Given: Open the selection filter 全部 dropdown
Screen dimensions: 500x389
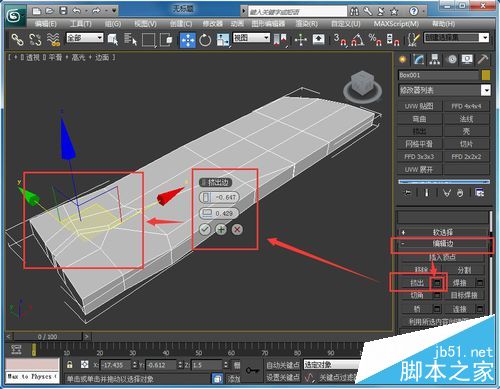Looking at the screenshot, I should point(85,38).
